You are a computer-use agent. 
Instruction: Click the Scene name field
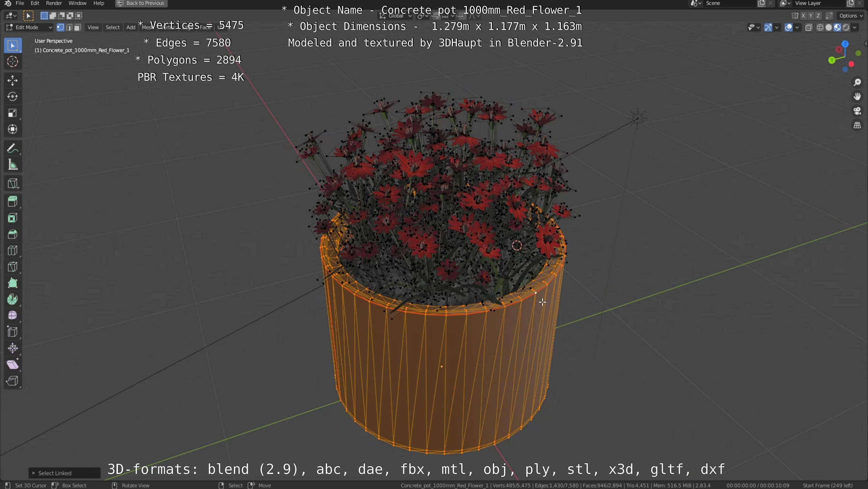coord(729,3)
